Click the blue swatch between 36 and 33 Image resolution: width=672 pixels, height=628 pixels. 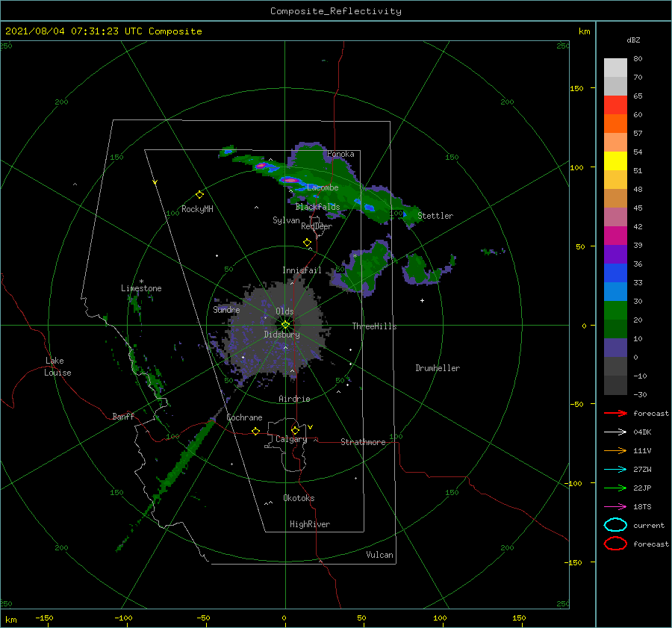coord(615,273)
